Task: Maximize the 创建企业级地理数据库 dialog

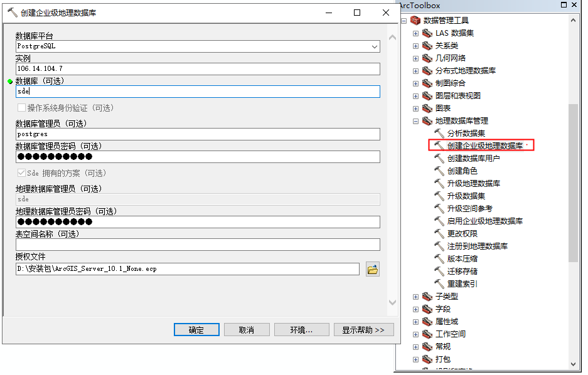Action: point(357,13)
